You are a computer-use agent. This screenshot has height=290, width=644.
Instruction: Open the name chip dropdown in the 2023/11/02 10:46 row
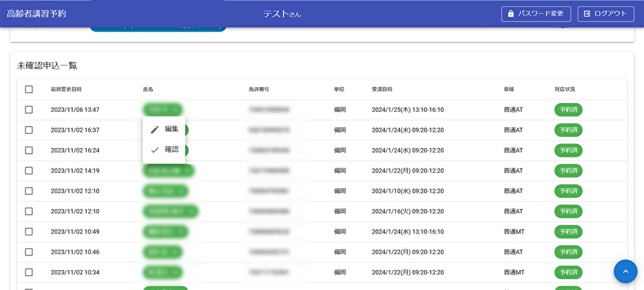(163, 252)
